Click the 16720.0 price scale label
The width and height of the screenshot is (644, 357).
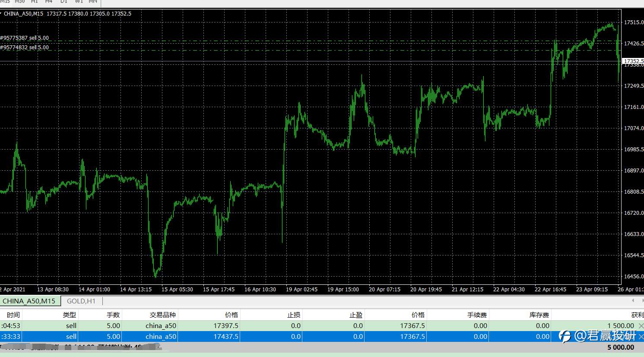[x=634, y=213]
